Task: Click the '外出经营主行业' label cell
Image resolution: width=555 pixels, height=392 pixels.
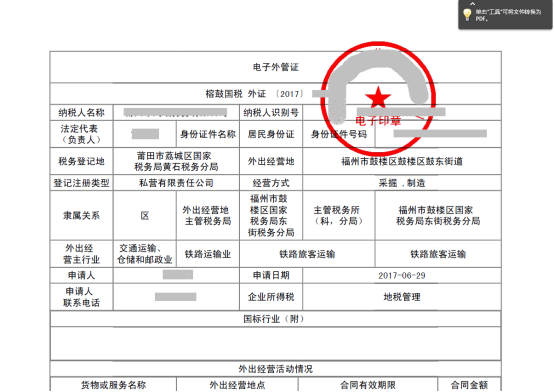Action: point(81,254)
